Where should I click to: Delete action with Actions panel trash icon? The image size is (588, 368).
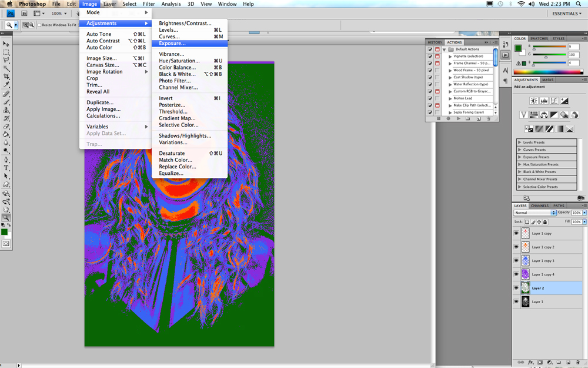click(488, 119)
